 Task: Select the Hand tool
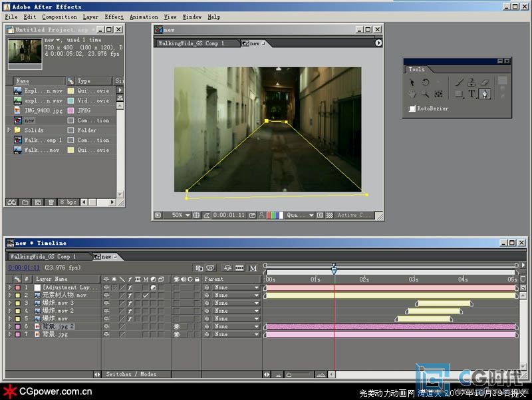[412, 94]
